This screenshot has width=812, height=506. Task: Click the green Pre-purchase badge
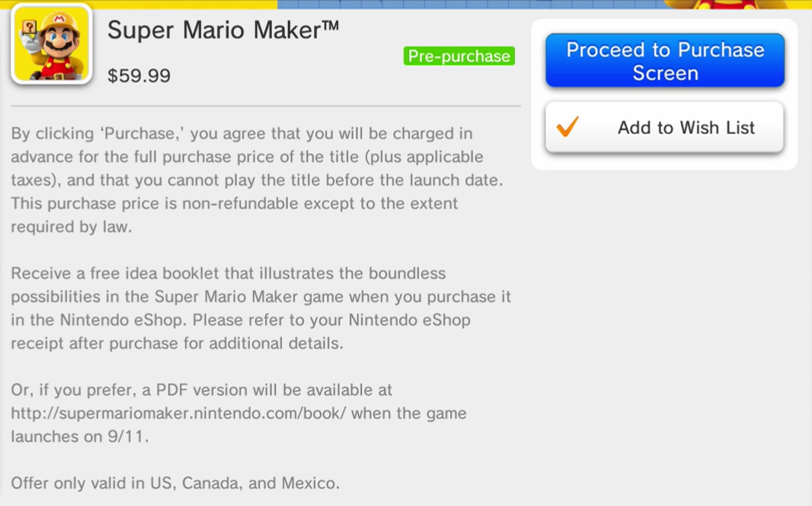[459, 56]
